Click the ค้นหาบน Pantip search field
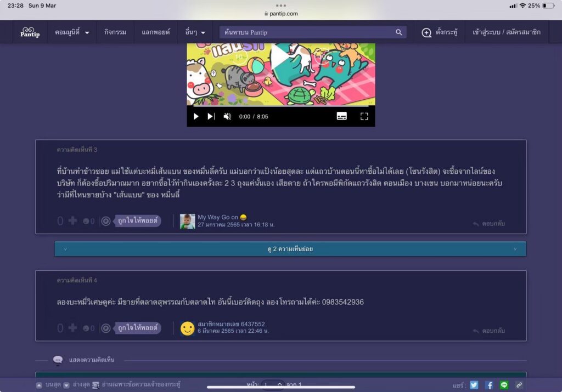 tap(312, 32)
